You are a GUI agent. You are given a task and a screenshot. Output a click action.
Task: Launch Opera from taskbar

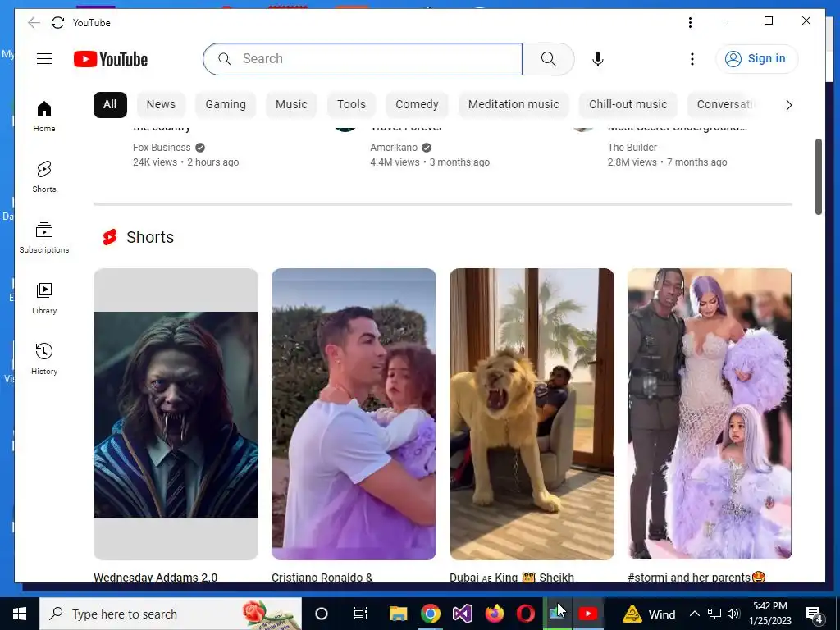coord(526,614)
